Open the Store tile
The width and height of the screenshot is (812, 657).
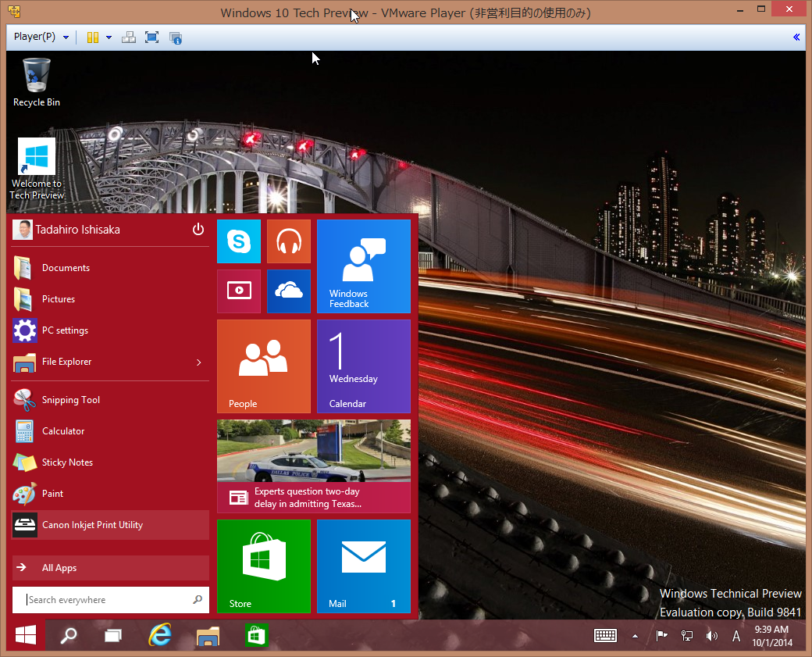click(x=263, y=566)
